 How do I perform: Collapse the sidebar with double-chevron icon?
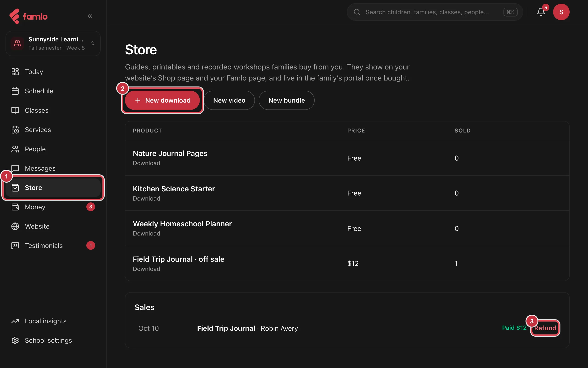tap(90, 16)
